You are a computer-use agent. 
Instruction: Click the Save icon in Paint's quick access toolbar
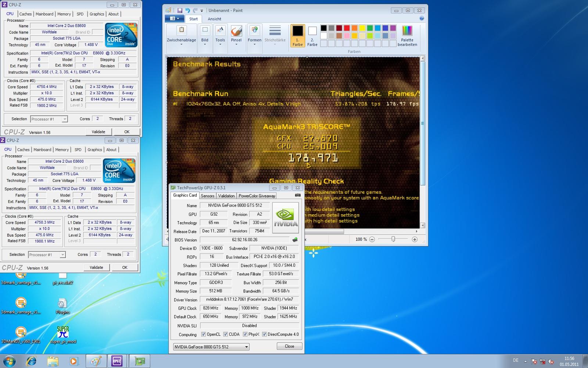(180, 10)
